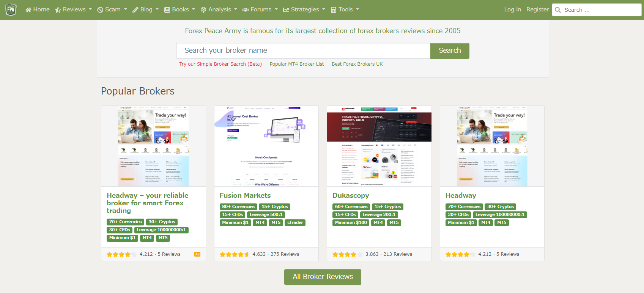Click the Reviews star icon
This screenshot has width=644, height=293.
[x=58, y=10]
